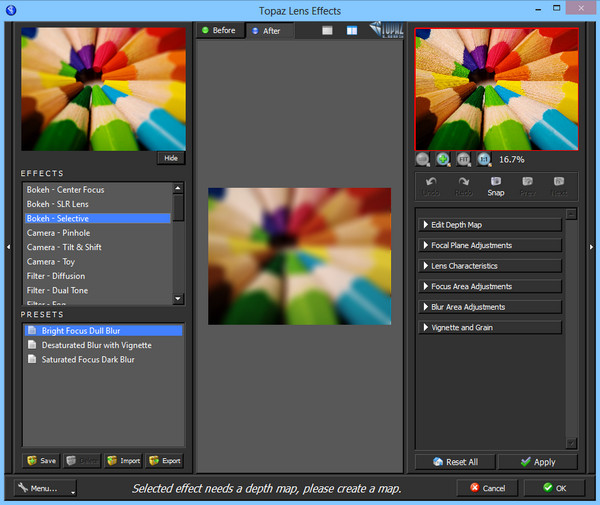Toggle the After preview view
600x505 pixels.
pos(266,31)
